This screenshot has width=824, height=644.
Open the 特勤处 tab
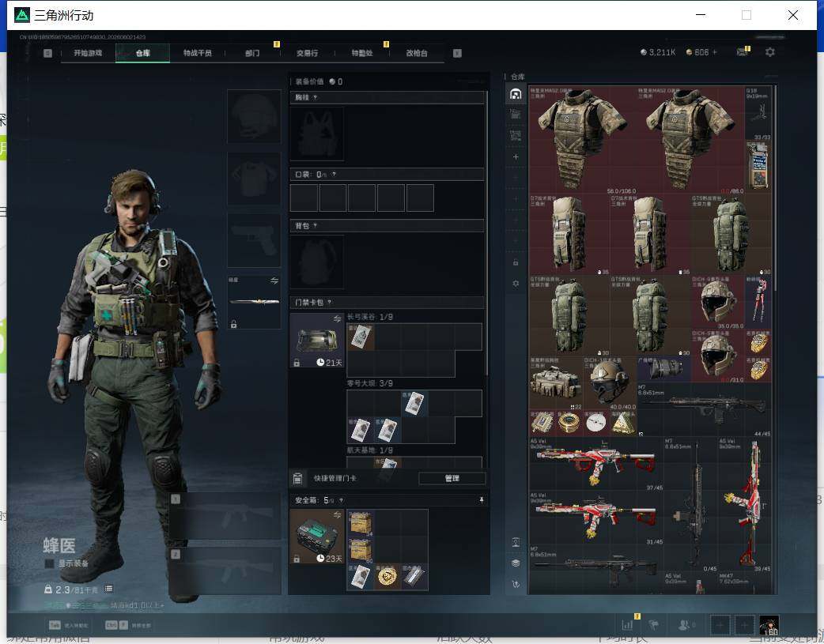coord(362,53)
